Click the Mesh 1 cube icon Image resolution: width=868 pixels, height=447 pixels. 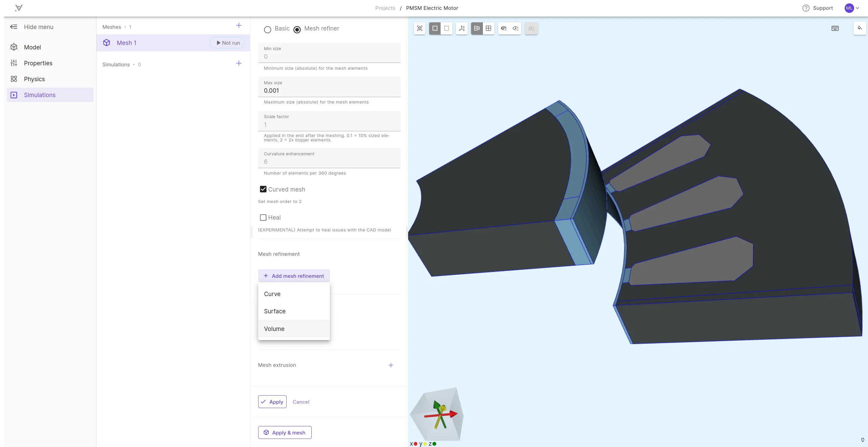coord(107,43)
